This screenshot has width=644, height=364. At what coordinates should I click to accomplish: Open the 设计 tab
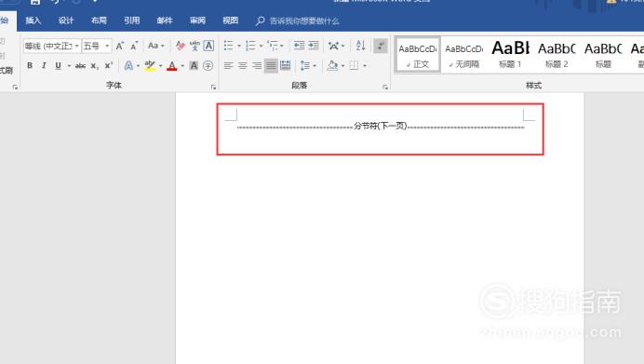(66, 20)
